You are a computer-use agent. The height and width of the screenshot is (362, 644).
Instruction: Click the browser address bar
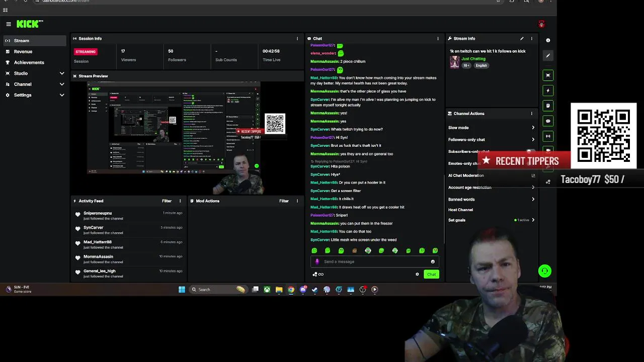coord(267,1)
